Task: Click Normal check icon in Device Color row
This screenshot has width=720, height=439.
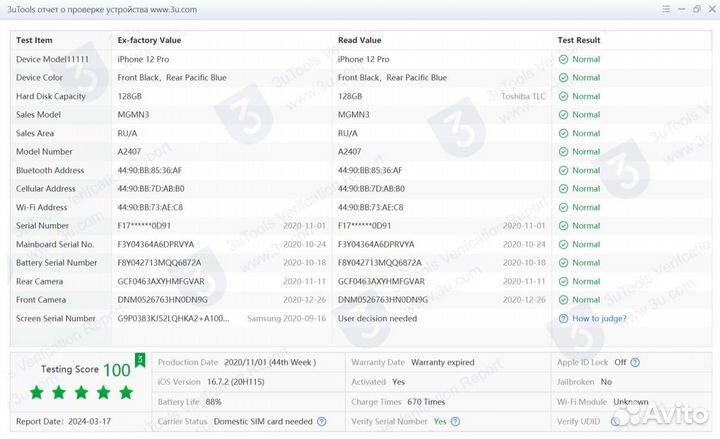Action: [563, 78]
